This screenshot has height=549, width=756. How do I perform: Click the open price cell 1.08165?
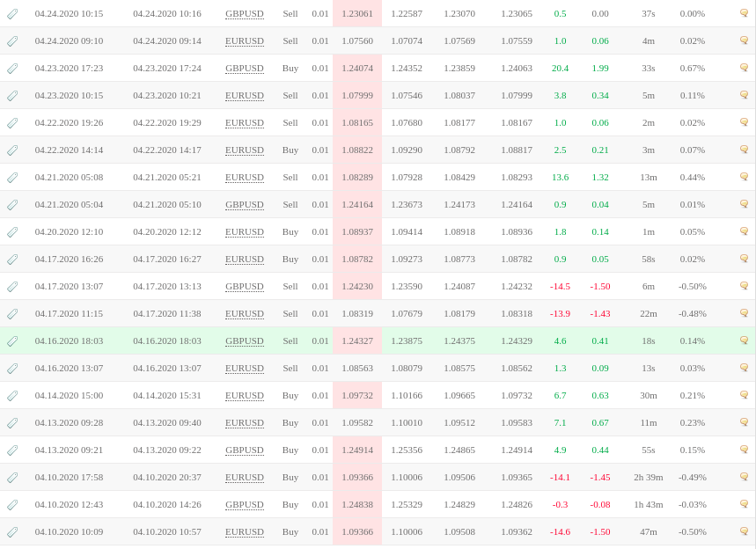(357, 122)
